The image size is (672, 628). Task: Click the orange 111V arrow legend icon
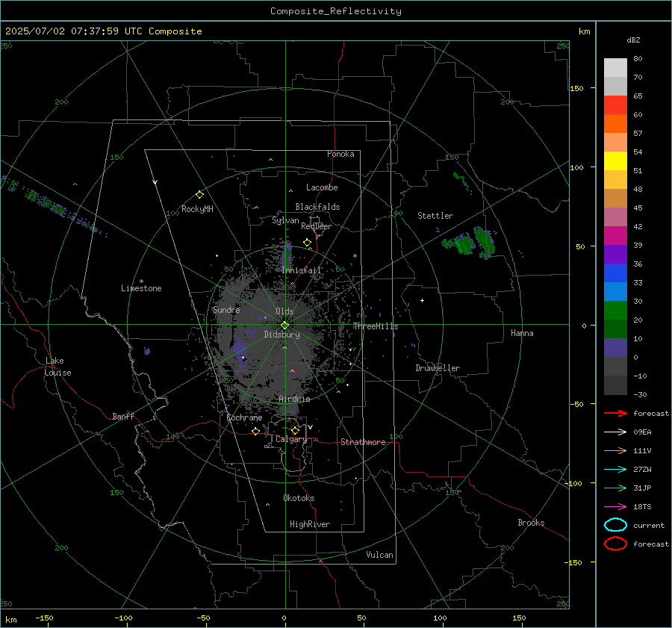point(615,450)
